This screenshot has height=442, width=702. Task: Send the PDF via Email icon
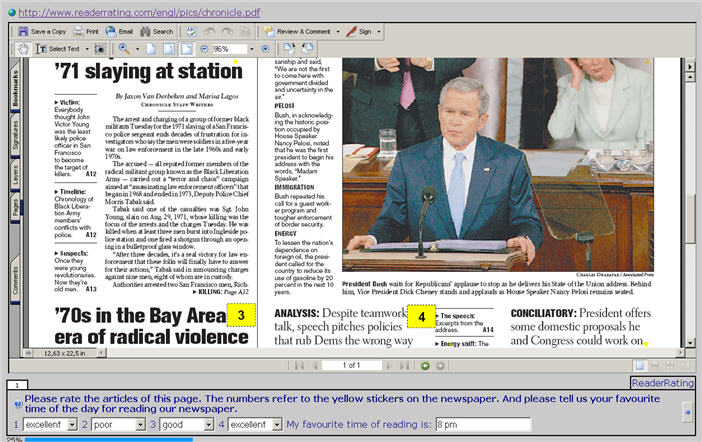tap(111, 31)
